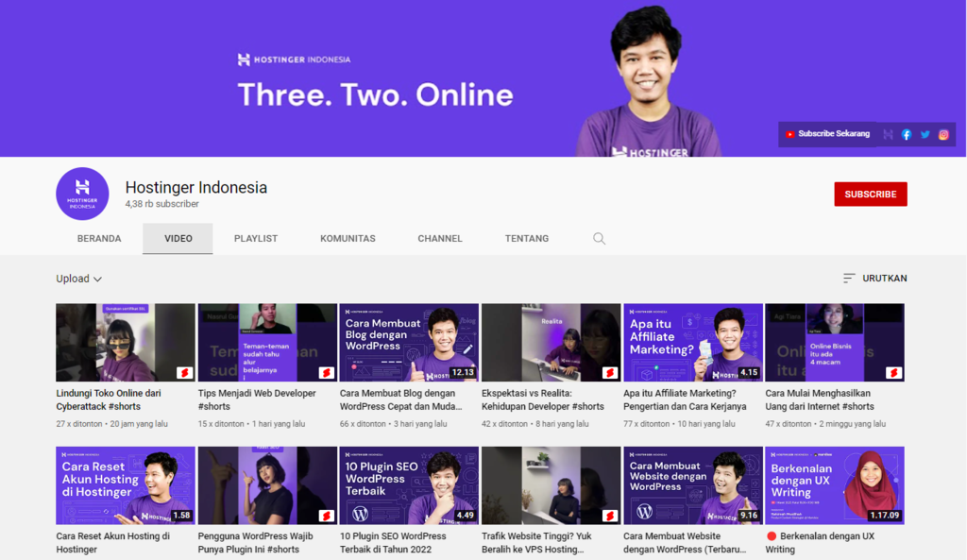
Task: Switch to the PLAYLIST tab
Action: (x=255, y=238)
